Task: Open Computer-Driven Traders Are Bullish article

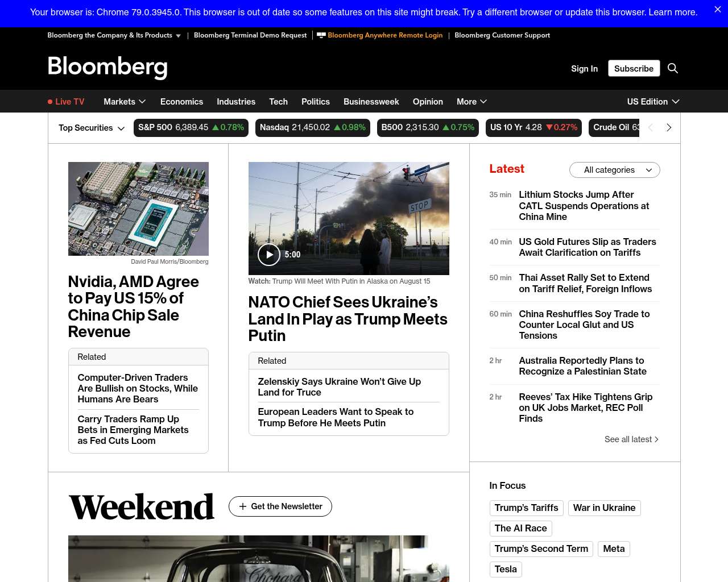Action: pyautogui.click(x=138, y=388)
